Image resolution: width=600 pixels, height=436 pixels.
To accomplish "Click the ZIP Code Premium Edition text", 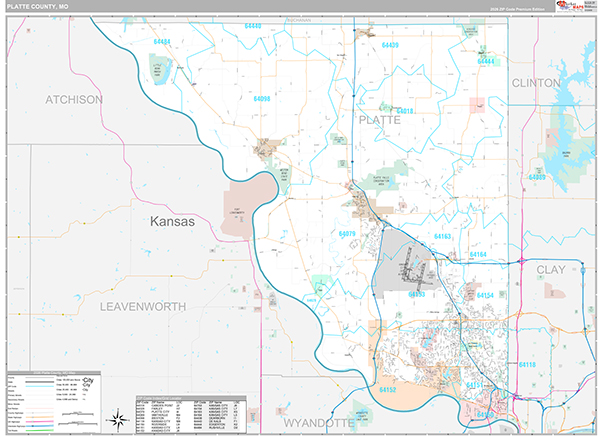I will pos(517,9).
